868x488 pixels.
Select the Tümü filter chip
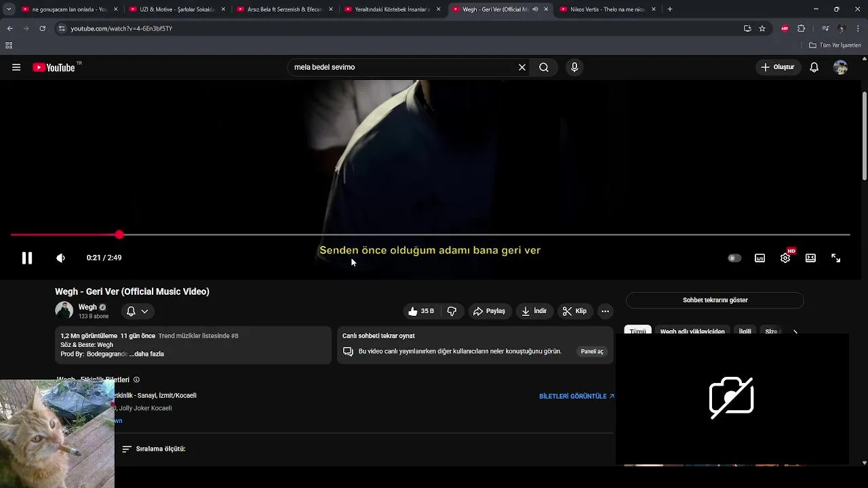pos(637,331)
